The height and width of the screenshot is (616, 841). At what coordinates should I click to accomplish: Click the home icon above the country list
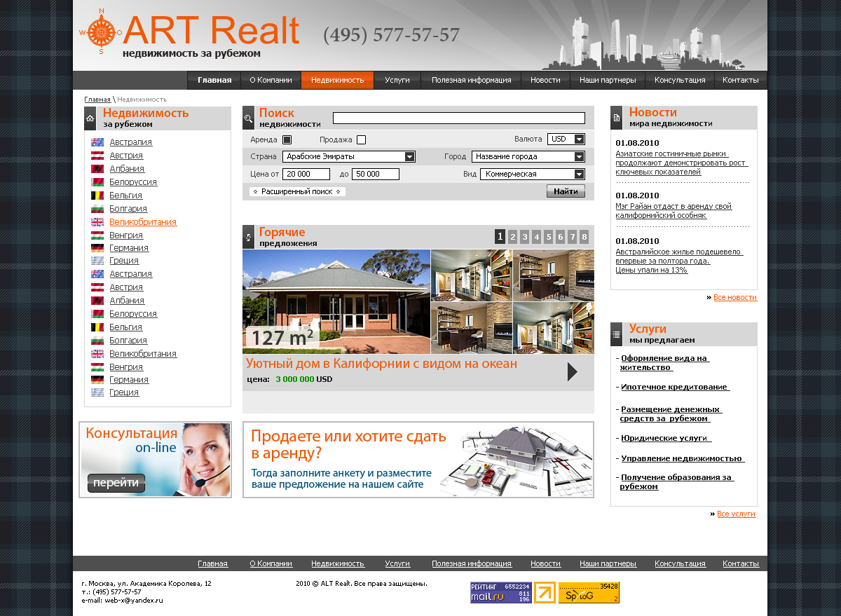click(90, 118)
